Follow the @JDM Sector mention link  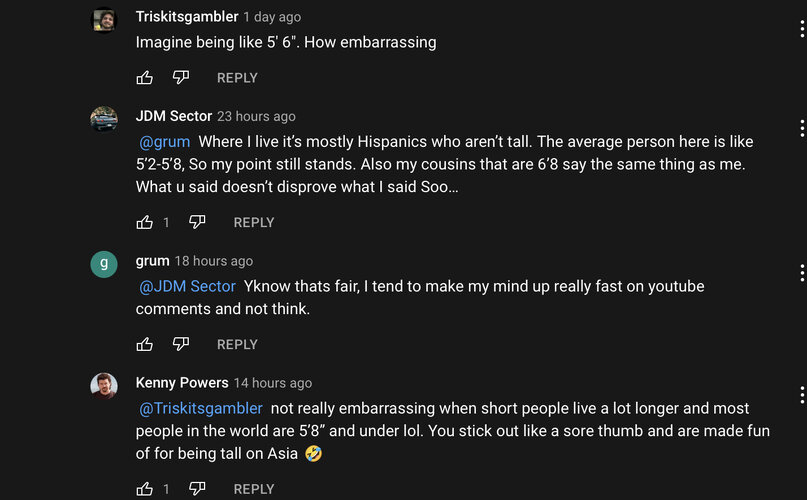(187, 286)
